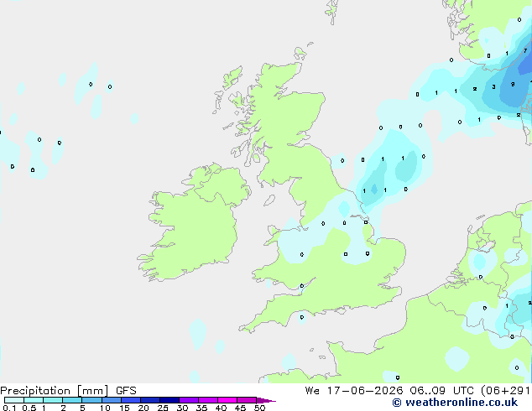The height and width of the screenshot is (411, 532).
Task: Select the 5–10 mm legend color swatch
Action: tap(91, 400)
